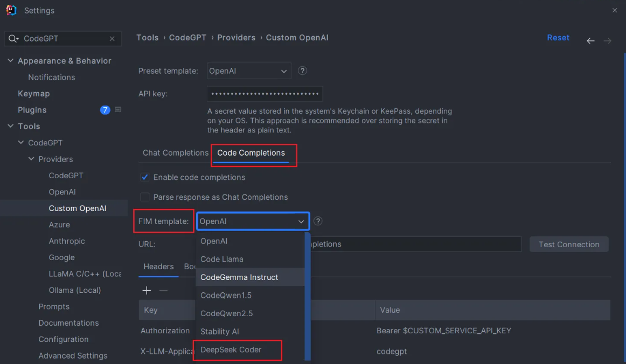Choose CodeGemma Instruct template option
626x364 pixels.
pyautogui.click(x=250, y=277)
